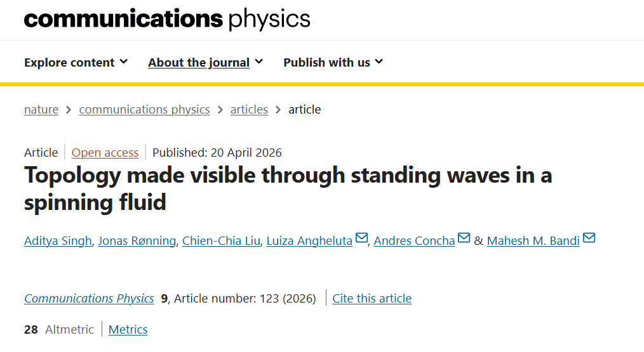Click Cite this article
The width and height of the screenshot is (644, 352).
[372, 298]
